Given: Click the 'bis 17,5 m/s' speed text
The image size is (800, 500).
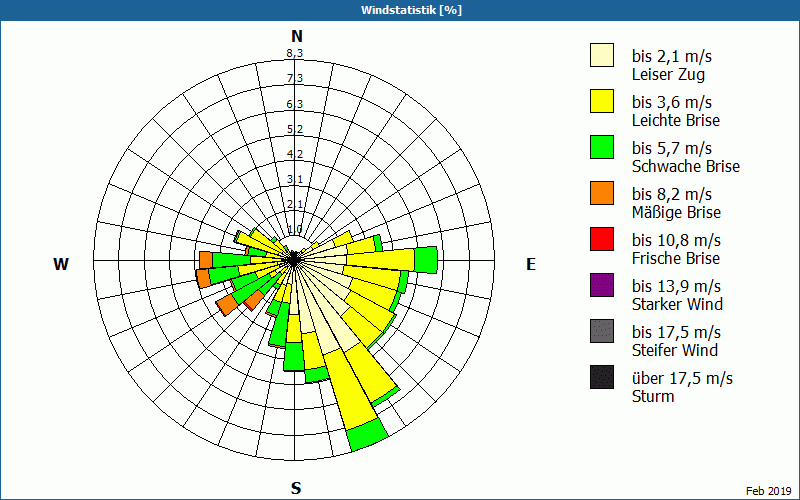Looking at the screenshot, I should (676, 332).
